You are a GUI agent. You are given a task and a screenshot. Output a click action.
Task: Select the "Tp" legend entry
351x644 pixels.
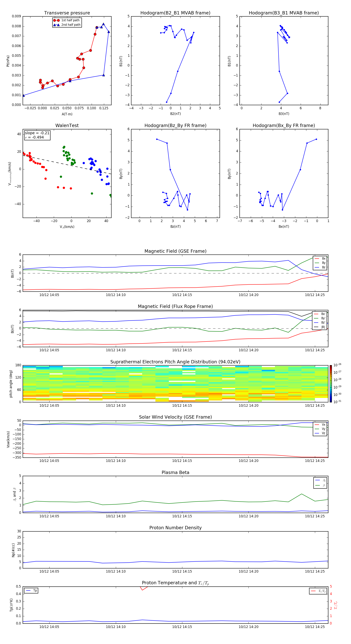[31, 591]
